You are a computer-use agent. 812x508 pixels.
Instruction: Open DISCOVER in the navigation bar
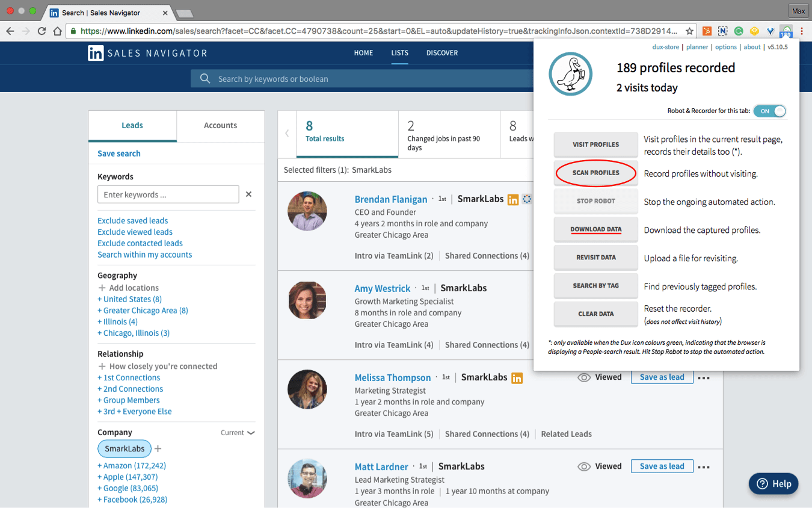(x=442, y=53)
